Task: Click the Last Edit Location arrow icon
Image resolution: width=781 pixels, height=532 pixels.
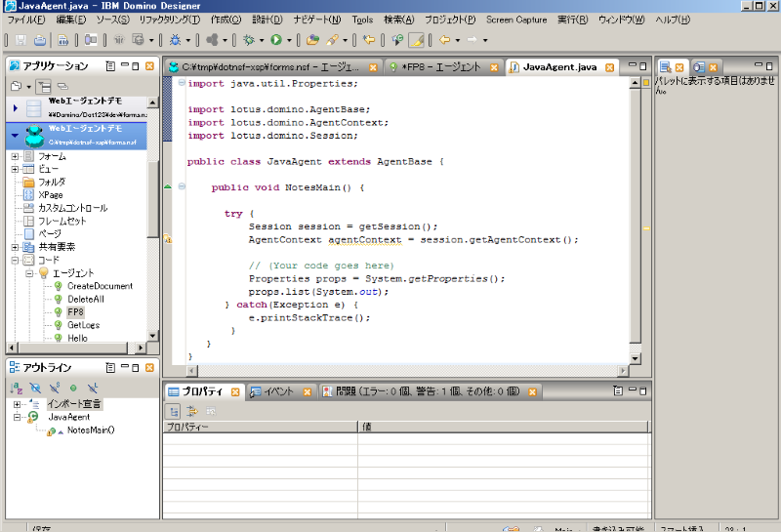Action: pyautogui.click(x=369, y=40)
